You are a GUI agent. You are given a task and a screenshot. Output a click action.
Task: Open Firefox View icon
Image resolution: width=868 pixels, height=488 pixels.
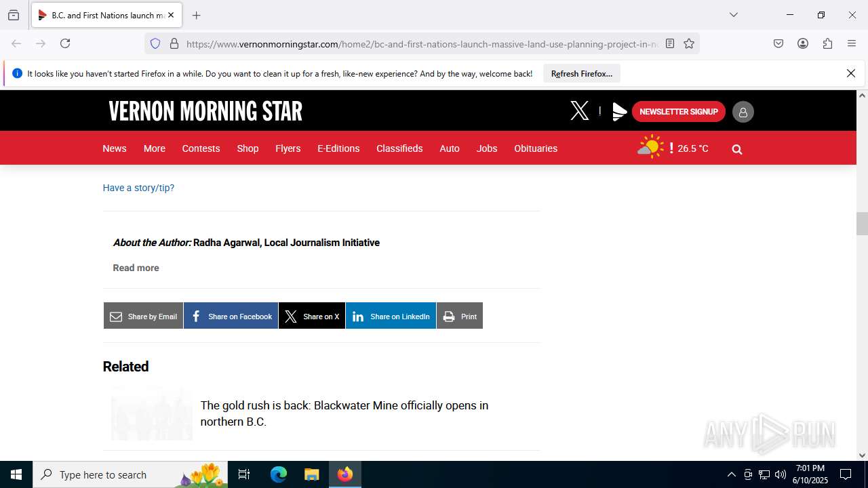coord(14,15)
